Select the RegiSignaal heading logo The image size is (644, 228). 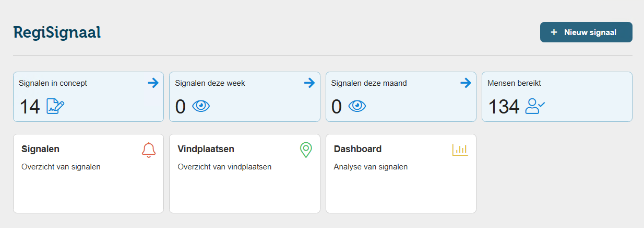point(57,32)
